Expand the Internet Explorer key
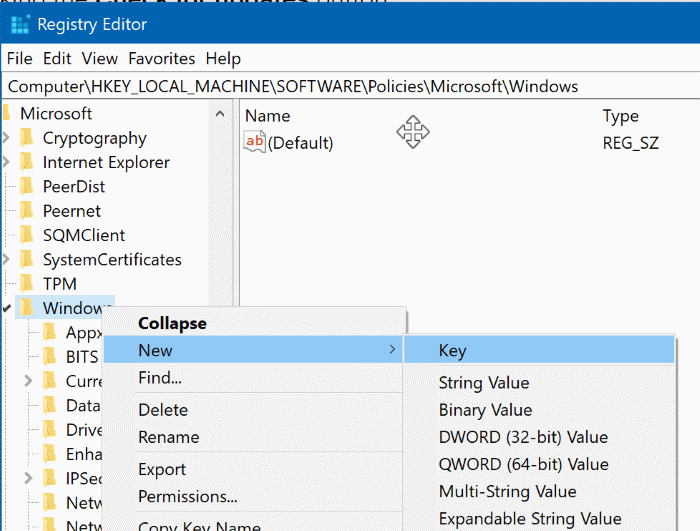This screenshot has height=531, width=700. [x=6, y=162]
